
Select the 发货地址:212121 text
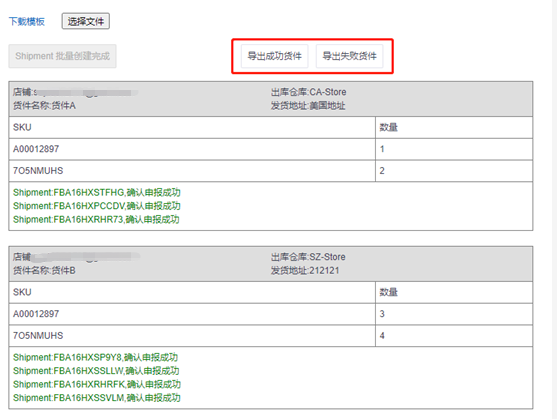click(x=305, y=271)
